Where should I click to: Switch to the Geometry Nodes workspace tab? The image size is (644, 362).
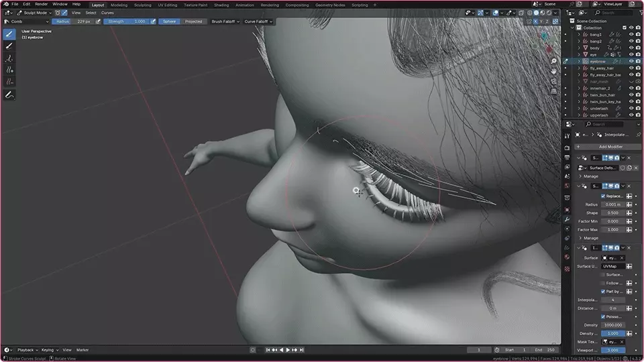click(x=330, y=5)
